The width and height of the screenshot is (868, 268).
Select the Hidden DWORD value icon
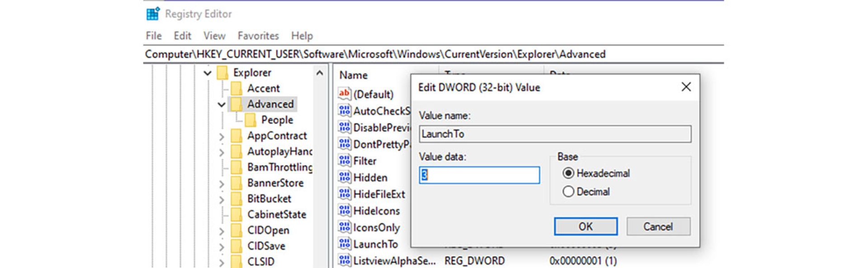click(x=344, y=177)
